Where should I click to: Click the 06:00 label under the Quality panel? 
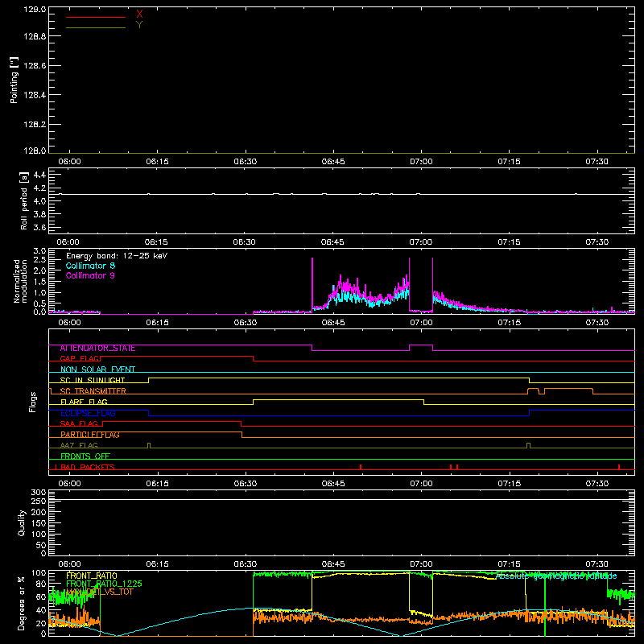[x=69, y=564]
